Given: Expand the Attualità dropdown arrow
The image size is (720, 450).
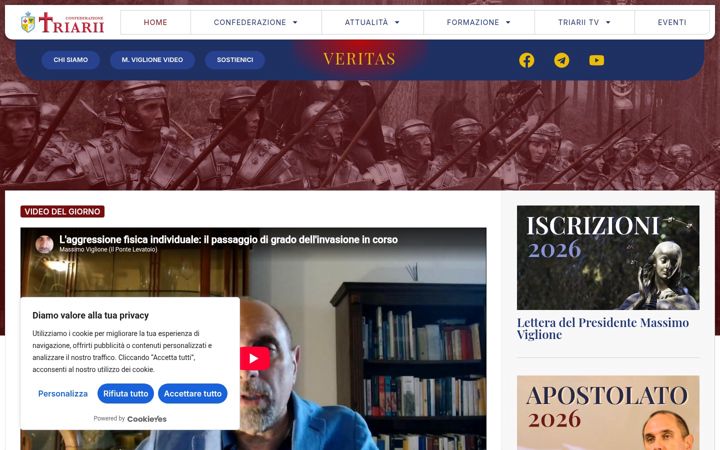Looking at the screenshot, I should pos(397,22).
